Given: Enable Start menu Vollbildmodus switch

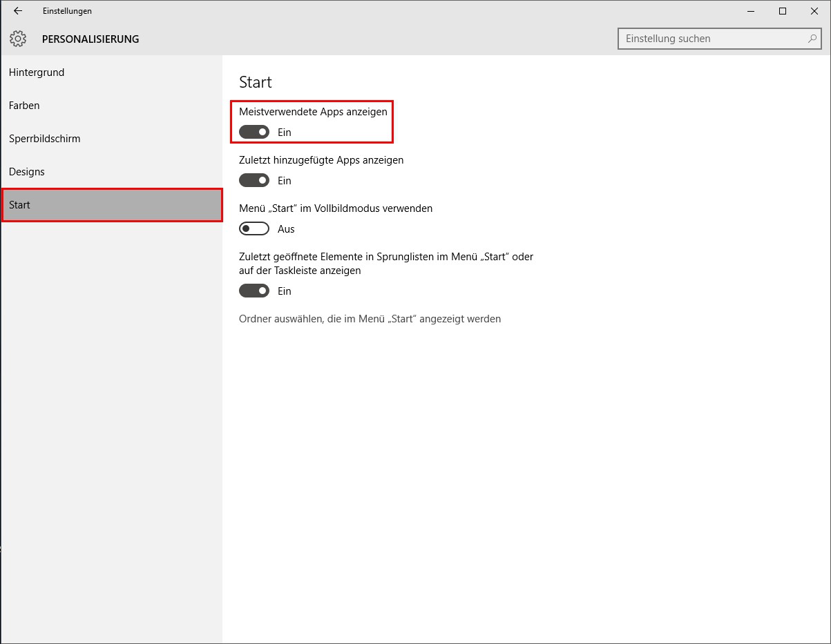Looking at the screenshot, I should pos(254,228).
